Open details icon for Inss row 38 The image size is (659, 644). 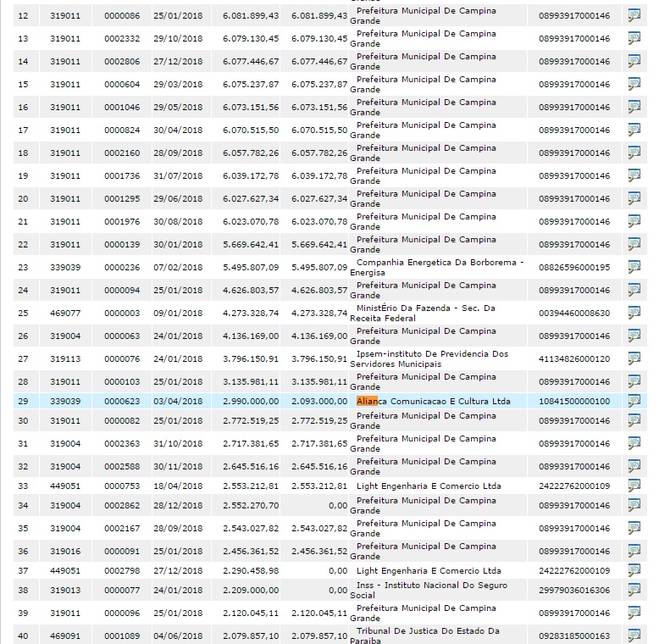(634, 591)
